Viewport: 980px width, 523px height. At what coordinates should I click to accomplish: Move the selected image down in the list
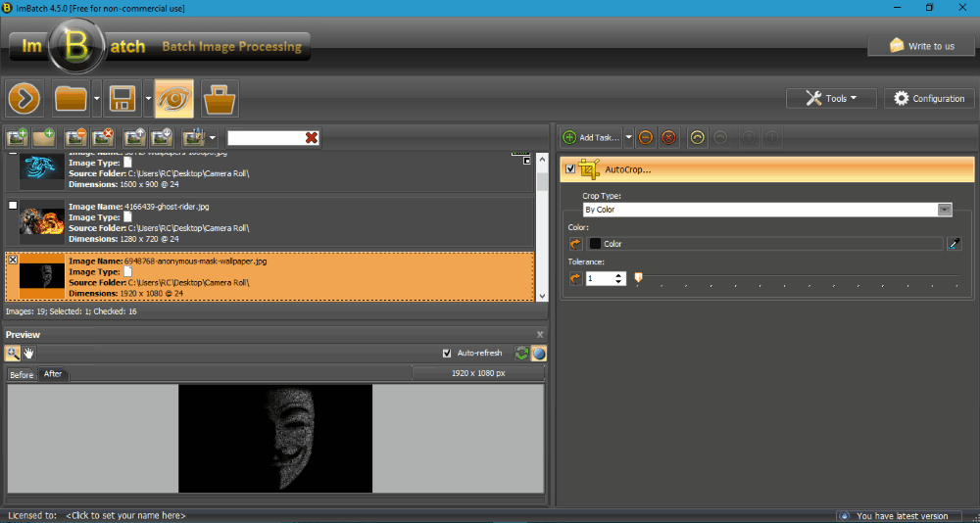point(162,137)
